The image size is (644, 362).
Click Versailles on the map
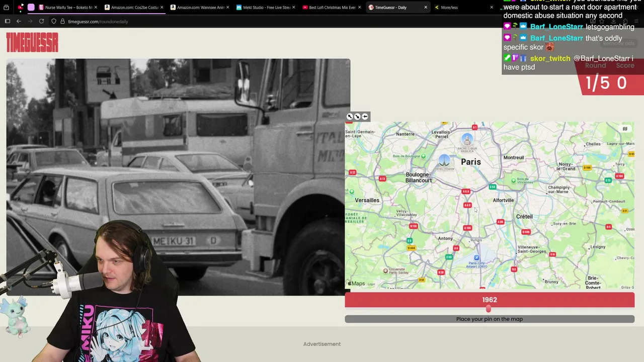click(x=367, y=200)
